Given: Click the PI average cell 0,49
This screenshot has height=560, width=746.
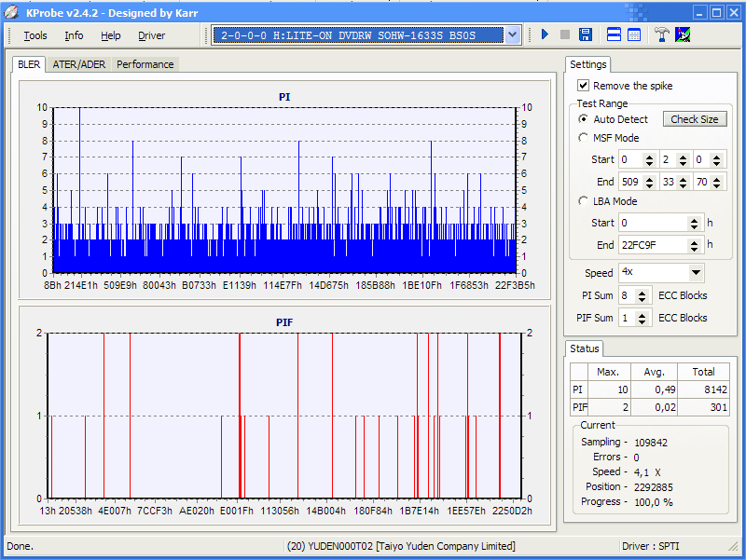Looking at the screenshot, I should point(655,389).
